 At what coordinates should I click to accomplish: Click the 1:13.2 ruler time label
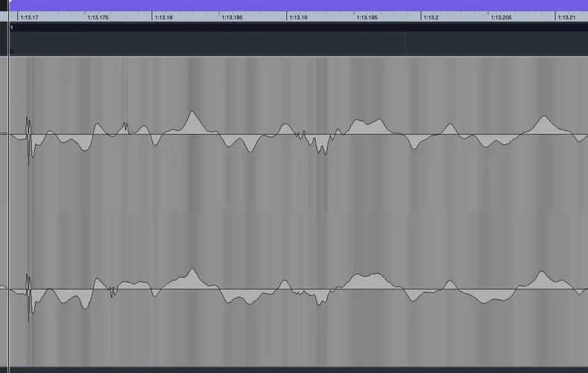pyautogui.click(x=431, y=17)
